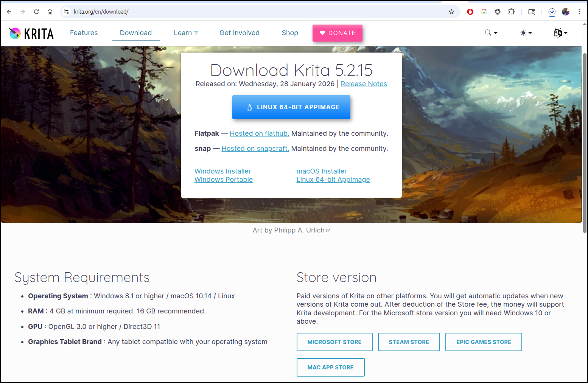588x383 pixels.
Task: Open the browser Downloads icon
Action: [x=552, y=12]
